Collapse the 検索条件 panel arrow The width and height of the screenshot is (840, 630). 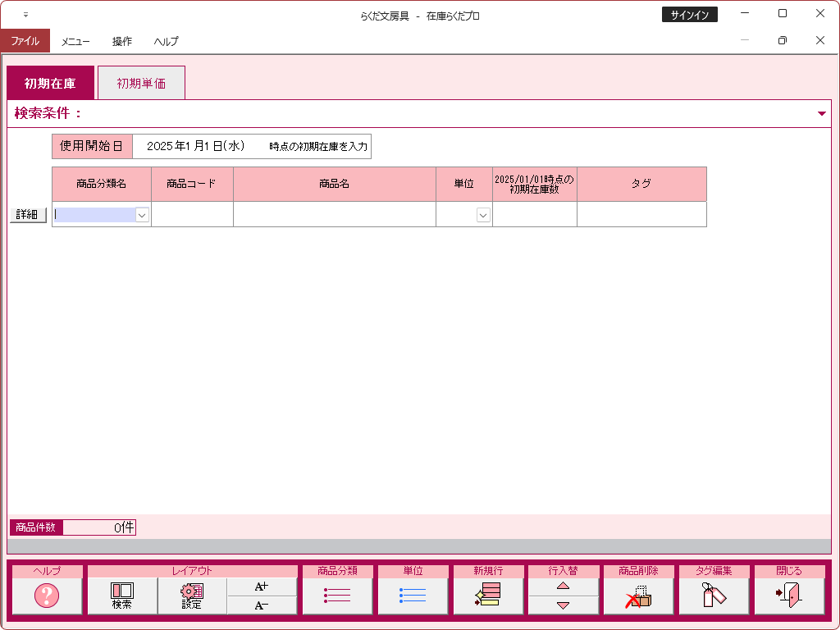point(821,114)
